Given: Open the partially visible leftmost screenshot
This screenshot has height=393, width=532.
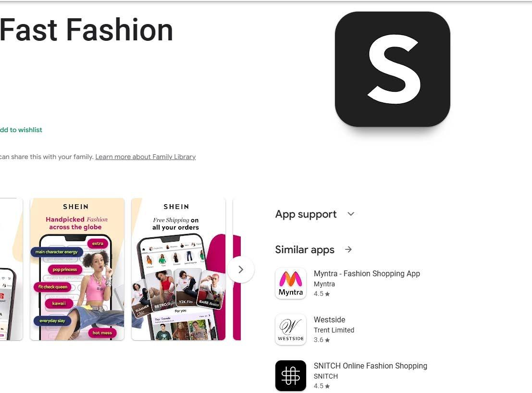Looking at the screenshot, I should pyautogui.click(x=11, y=269).
